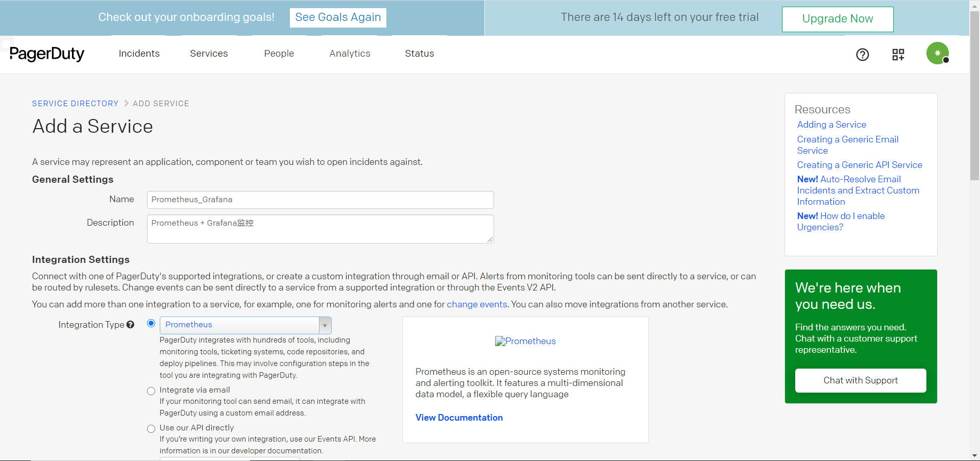980x461 pixels.
Task: Click the 'General Settings' heading
Action: pyautogui.click(x=72, y=179)
